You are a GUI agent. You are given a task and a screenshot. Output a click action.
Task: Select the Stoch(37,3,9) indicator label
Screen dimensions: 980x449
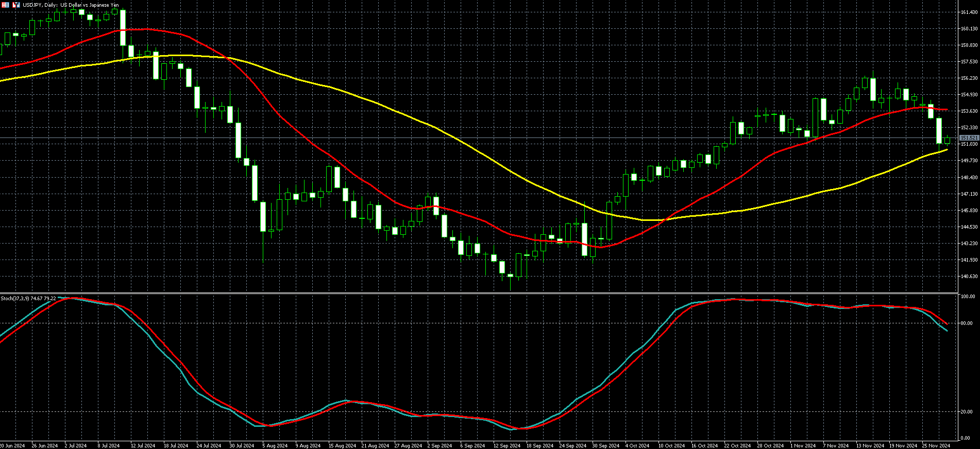tap(28, 299)
